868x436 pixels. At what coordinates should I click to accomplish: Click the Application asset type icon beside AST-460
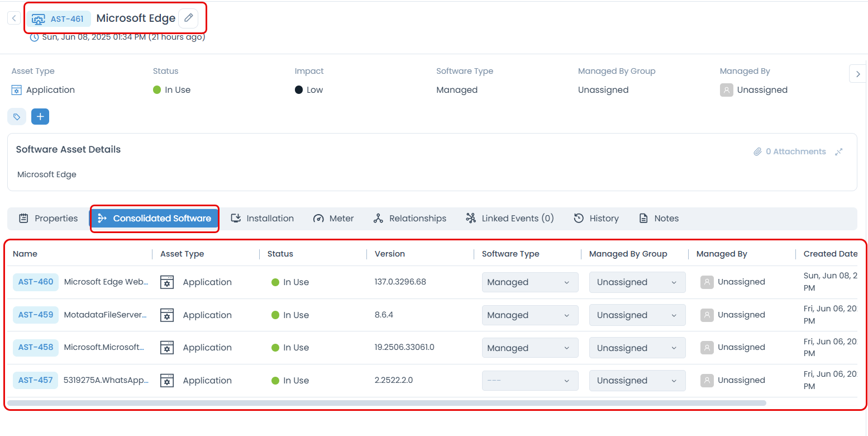click(x=166, y=282)
